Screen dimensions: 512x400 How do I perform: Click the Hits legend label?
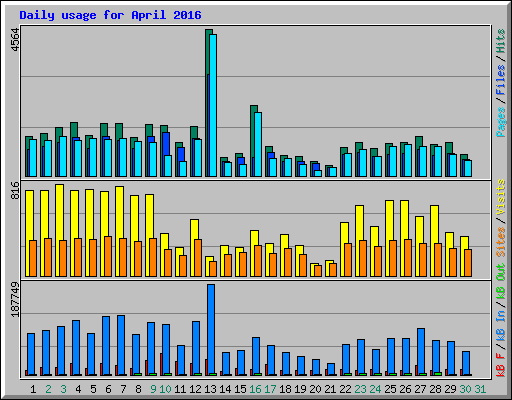pyautogui.click(x=501, y=41)
